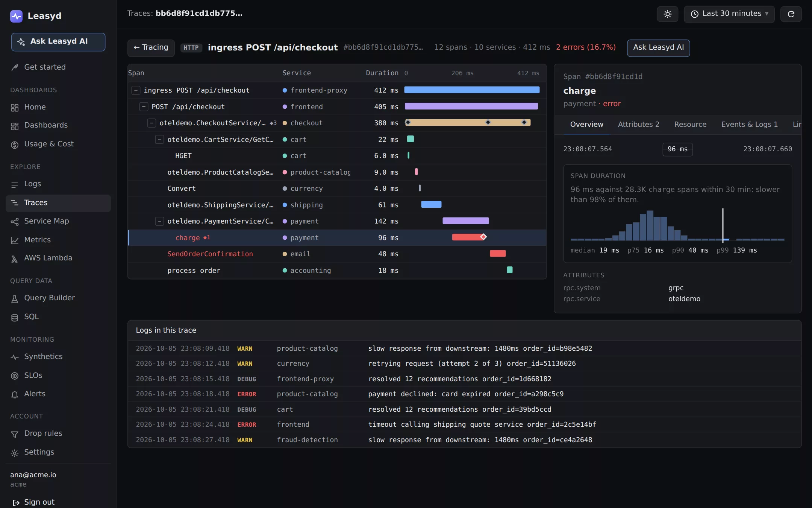This screenshot has height=508, width=812.
Task: Click the Leasyd logo icon
Action: [16, 16]
